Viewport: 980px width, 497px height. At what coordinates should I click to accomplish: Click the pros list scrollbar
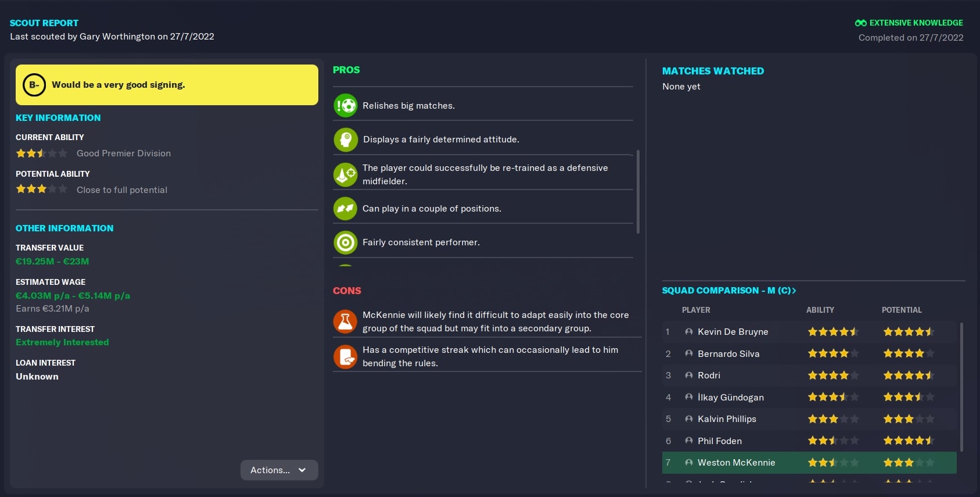click(638, 192)
